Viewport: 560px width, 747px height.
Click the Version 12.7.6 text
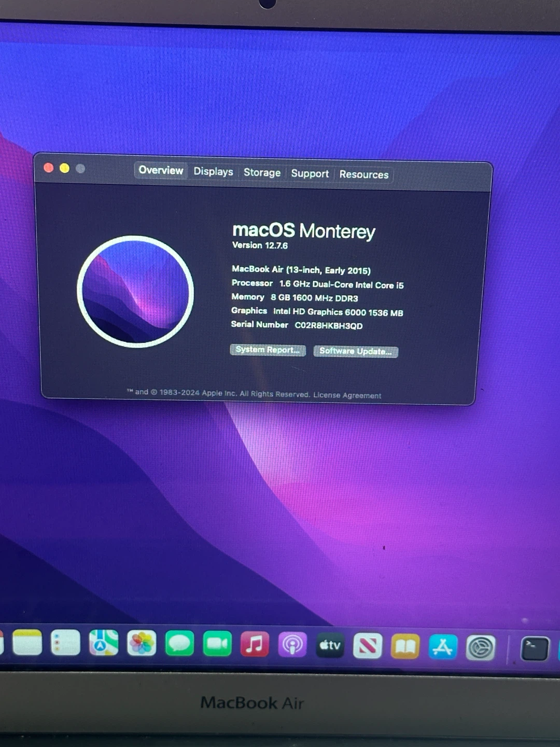260,245
